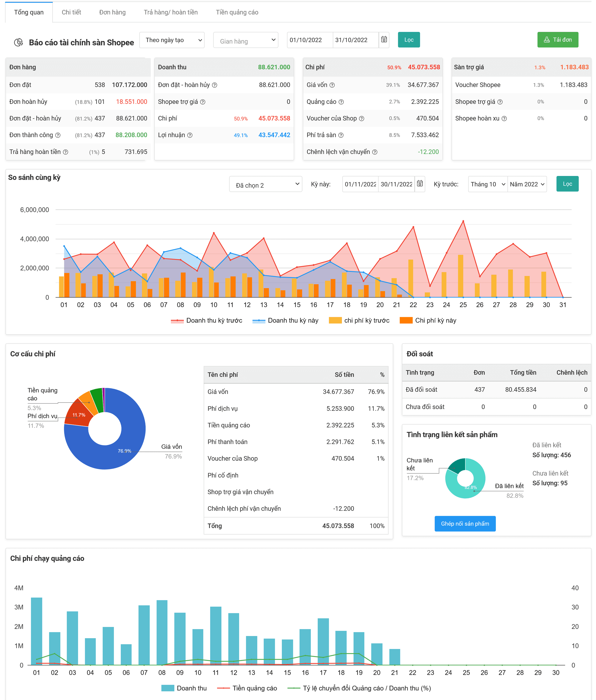Click help icon beside Chênh lệch vận chuyển
Viewport: 596px width, 700px height.
[x=375, y=152]
